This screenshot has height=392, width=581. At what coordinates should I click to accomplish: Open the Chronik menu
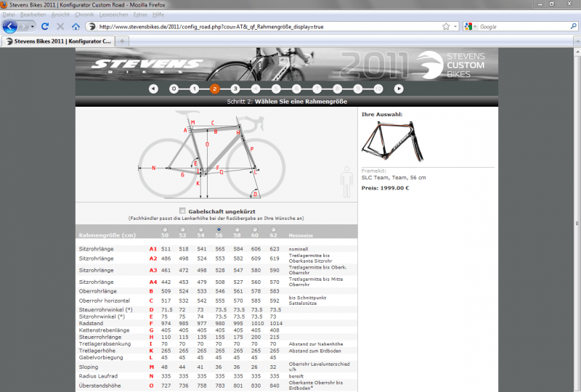84,15
